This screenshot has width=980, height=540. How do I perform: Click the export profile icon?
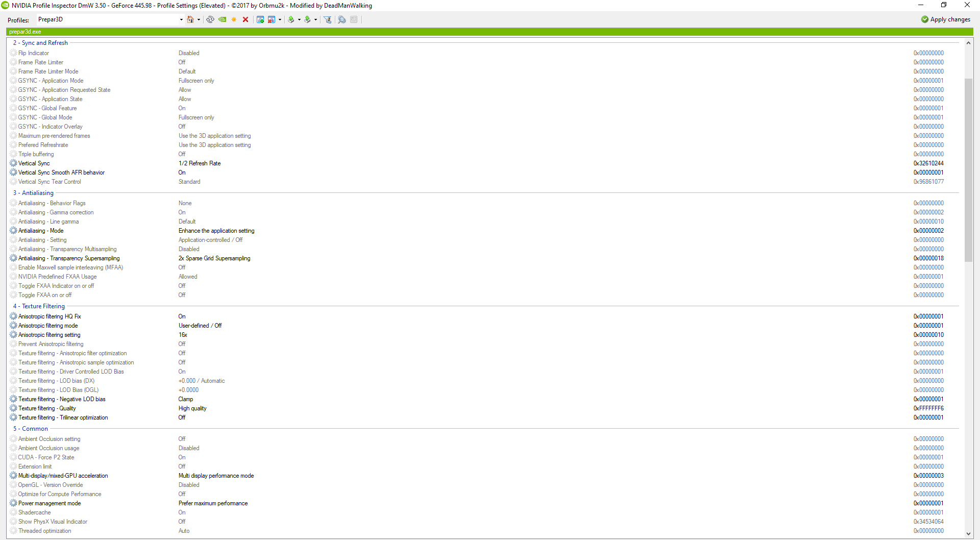[291, 19]
